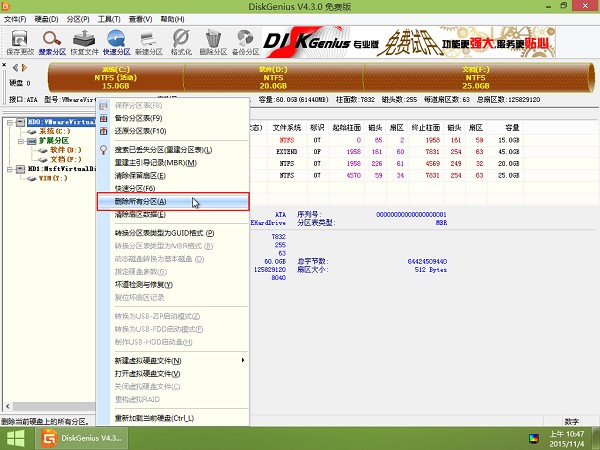Click the Delete Partition (删除分区) toolbar icon
Viewport: 600px width, 450px height.
point(213,42)
